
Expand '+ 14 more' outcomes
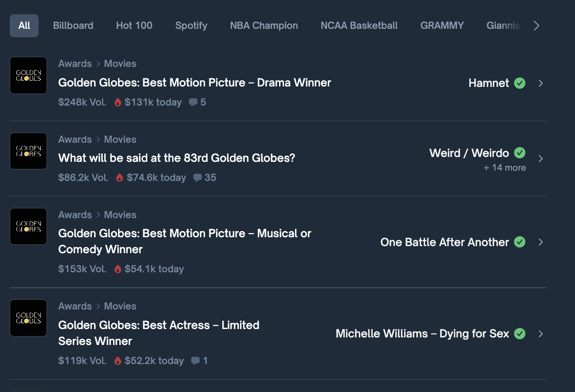[504, 168]
